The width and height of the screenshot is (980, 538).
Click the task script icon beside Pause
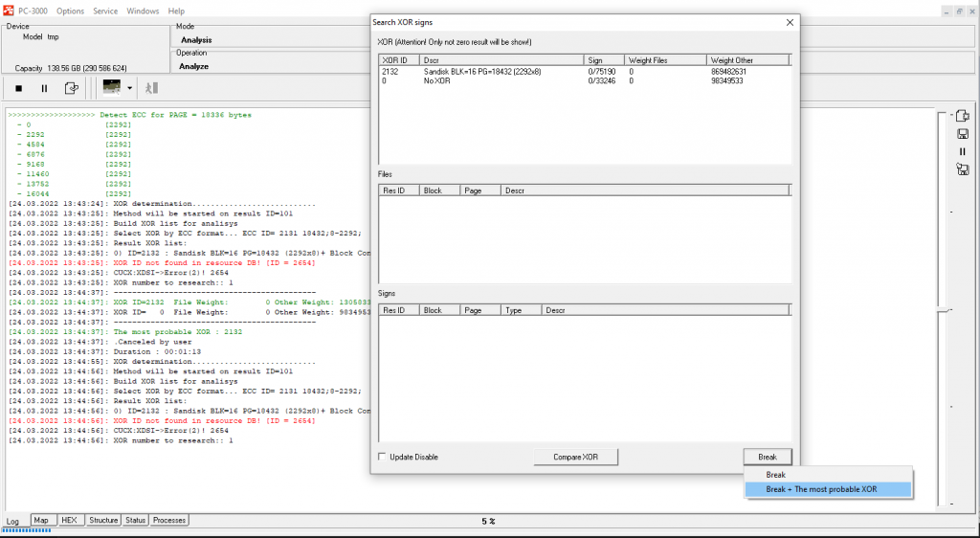(x=71, y=88)
